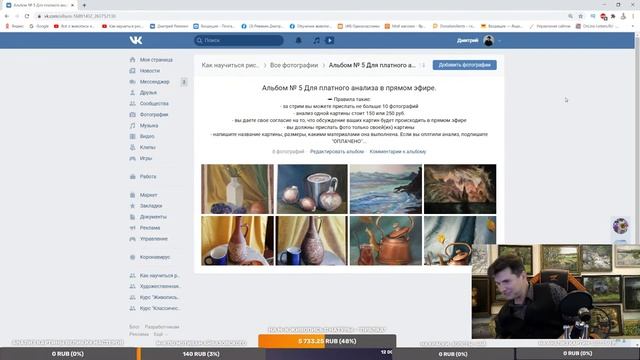
Task: Open the round floating avatar chat bubble
Action: 620,226
